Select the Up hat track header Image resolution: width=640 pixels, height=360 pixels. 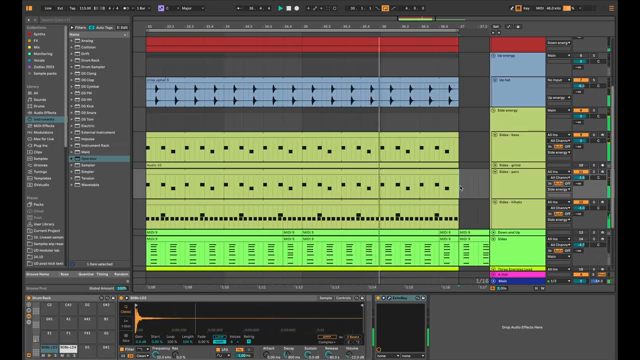tap(518, 92)
